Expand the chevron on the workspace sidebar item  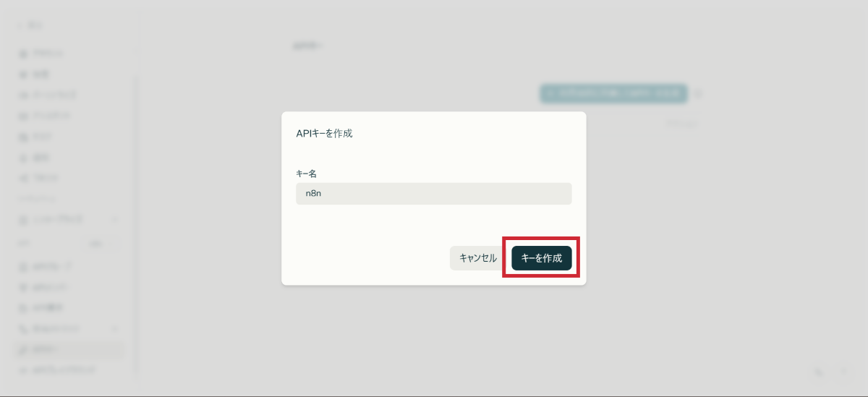coord(114,218)
